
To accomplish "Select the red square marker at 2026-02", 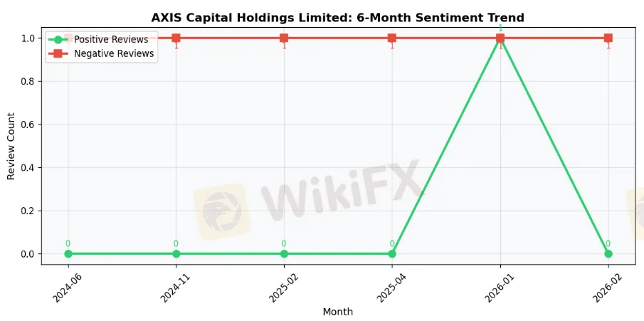I will (x=608, y=38).
